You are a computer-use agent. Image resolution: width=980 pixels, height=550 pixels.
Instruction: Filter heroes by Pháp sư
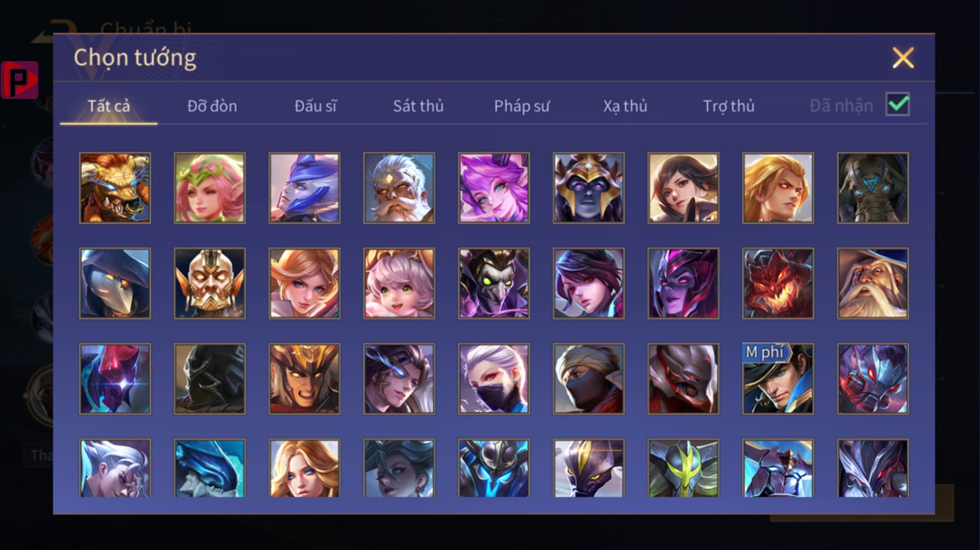point(522,106)
